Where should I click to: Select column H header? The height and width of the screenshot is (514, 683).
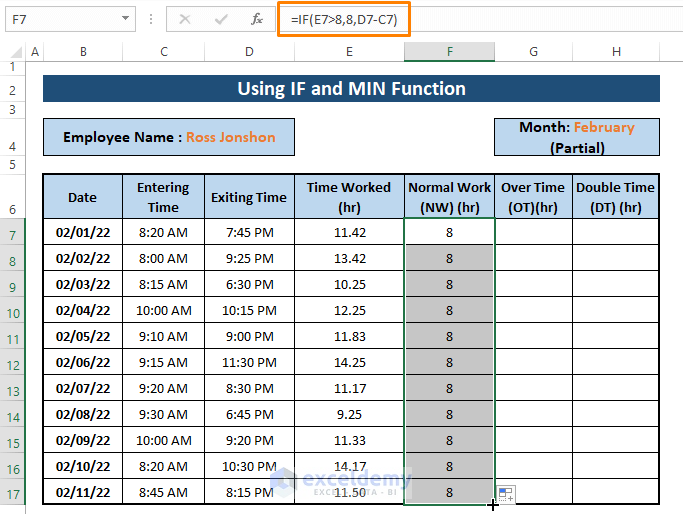[616, 52]
